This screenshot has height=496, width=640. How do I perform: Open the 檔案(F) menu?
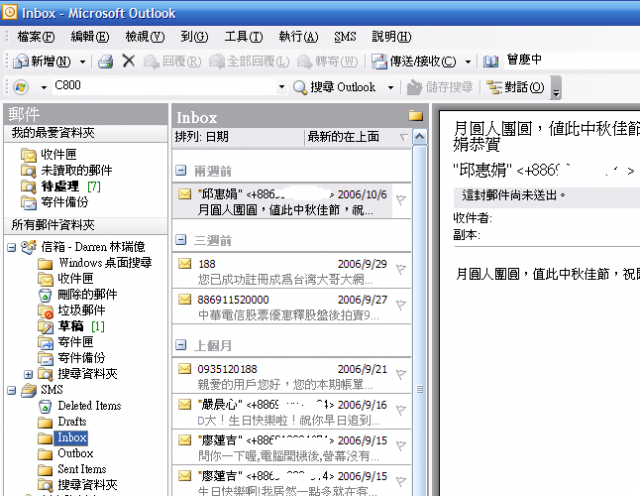point(36,37)
